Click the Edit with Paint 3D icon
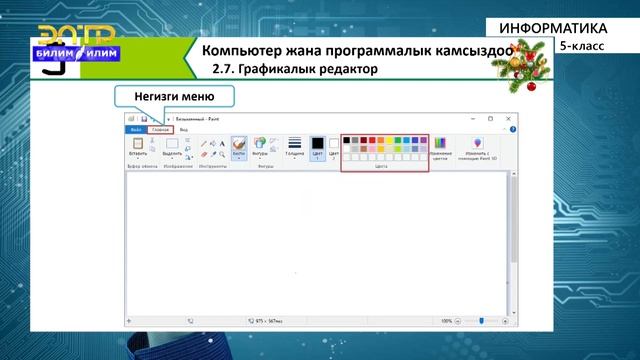The image size is (640, 360). [477, 143]
